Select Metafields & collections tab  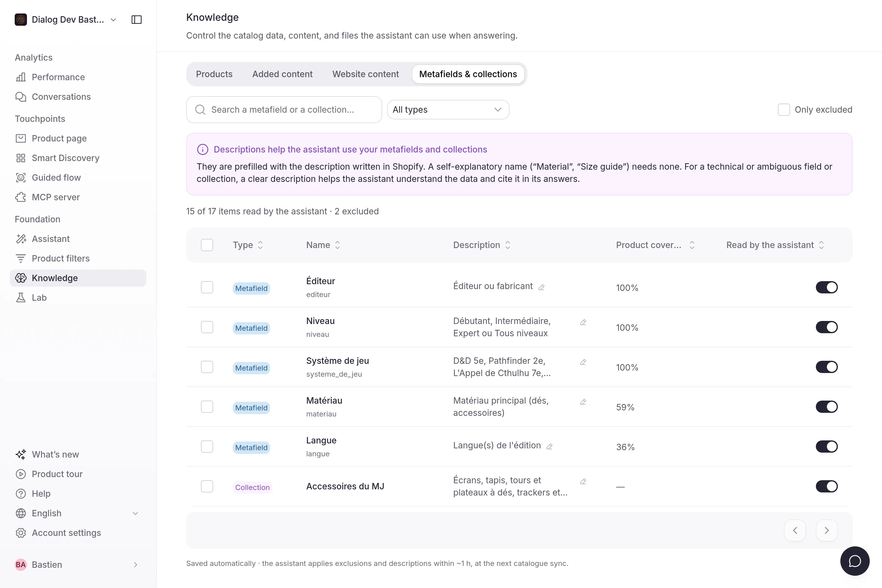[x=468, y=74]
